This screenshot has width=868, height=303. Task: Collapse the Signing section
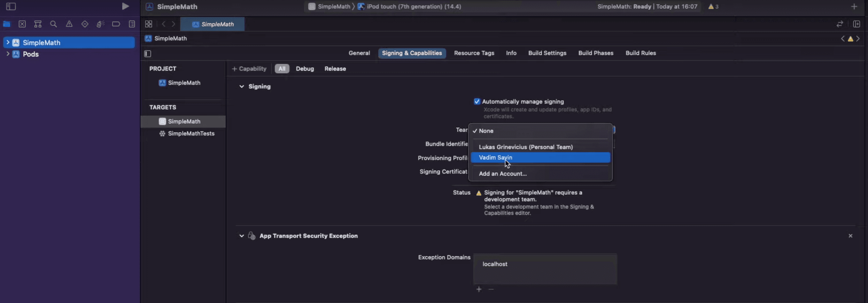point(241,86)
